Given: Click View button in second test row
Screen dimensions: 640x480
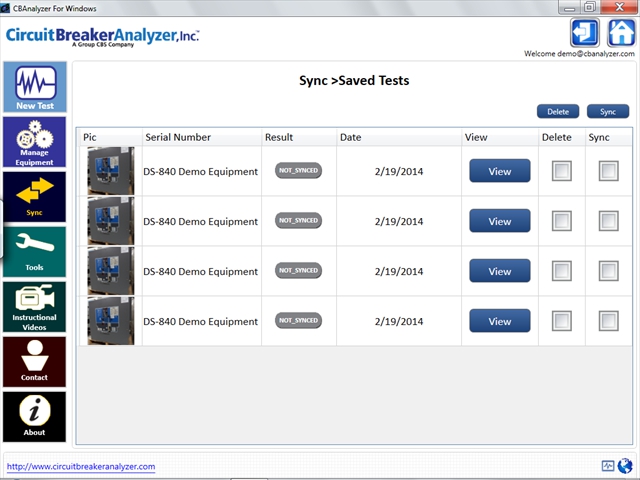Looking at the screenshot, I should (x=500, y=221).
